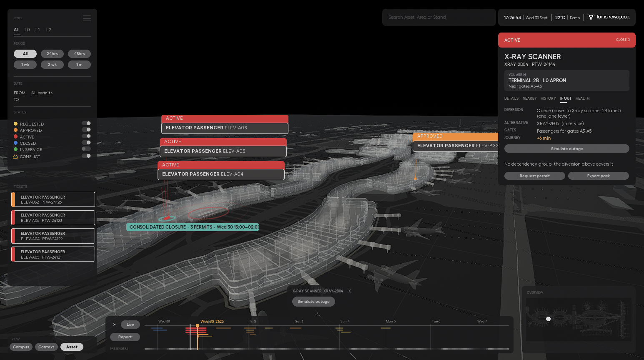Open ticket ELEV-A06 PTW-24123
This screenshot has width=644, height=360.
pyautogui.click(x=53, y=218)
